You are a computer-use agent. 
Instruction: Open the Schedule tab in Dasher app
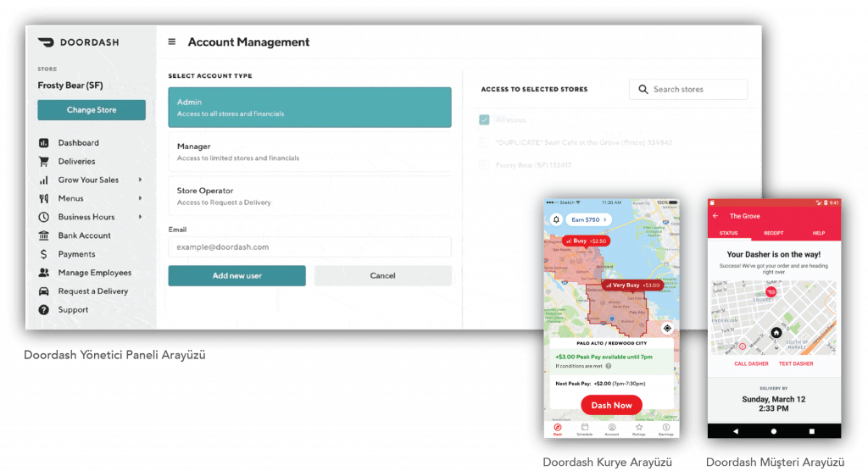(584, 429)
